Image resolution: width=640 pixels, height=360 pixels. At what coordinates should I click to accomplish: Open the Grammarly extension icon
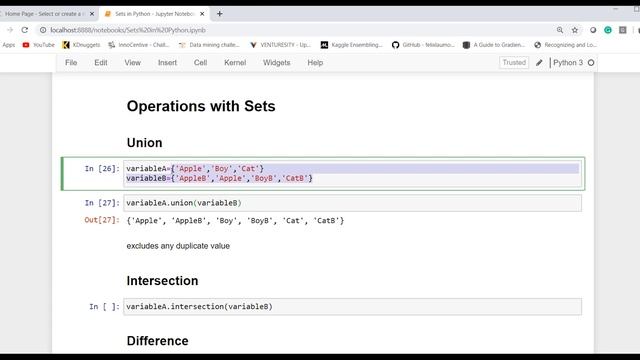[x=608, y=30]
